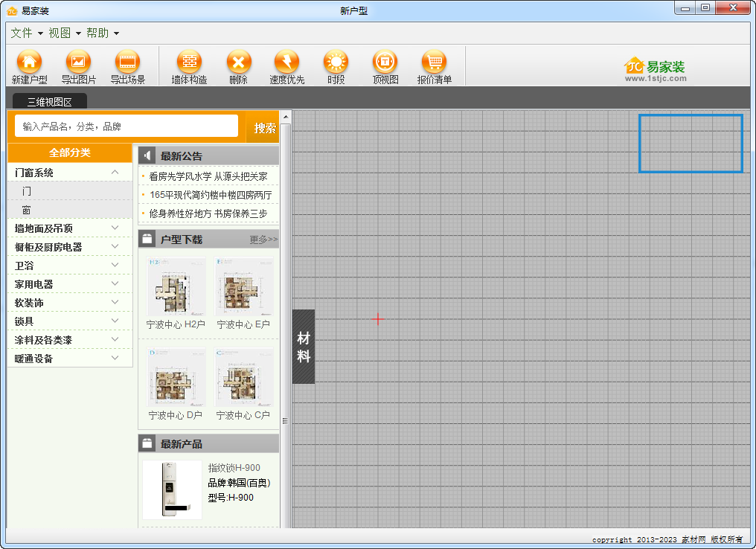Switch to 顶视图 top view
The image size is (756, 549).
[x=385, y=62]
